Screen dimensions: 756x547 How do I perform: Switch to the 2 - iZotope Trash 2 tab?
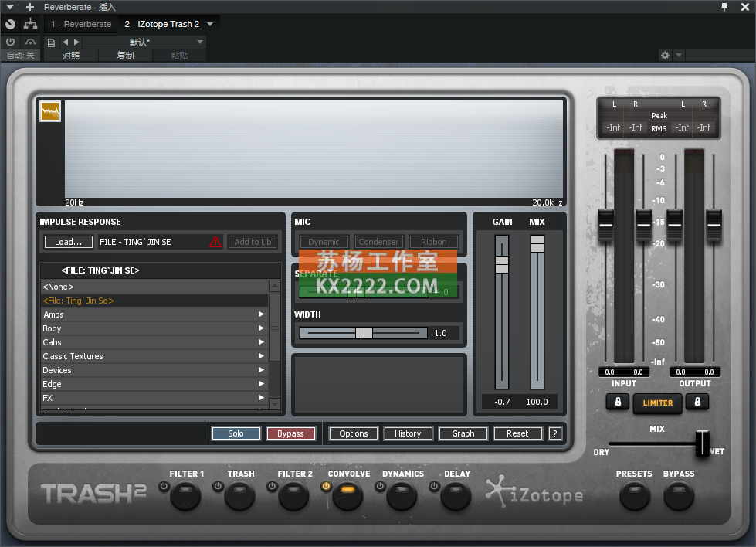(161, 24)
